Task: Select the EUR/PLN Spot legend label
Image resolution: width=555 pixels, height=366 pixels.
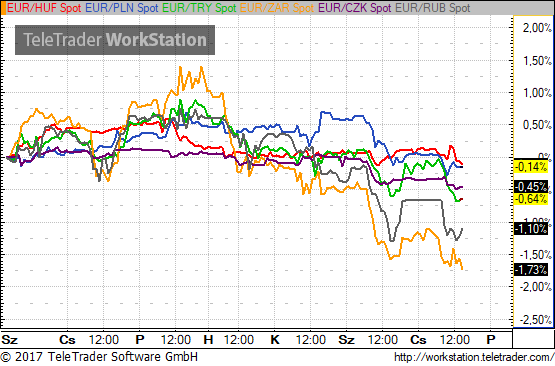Action: point(121,8)
